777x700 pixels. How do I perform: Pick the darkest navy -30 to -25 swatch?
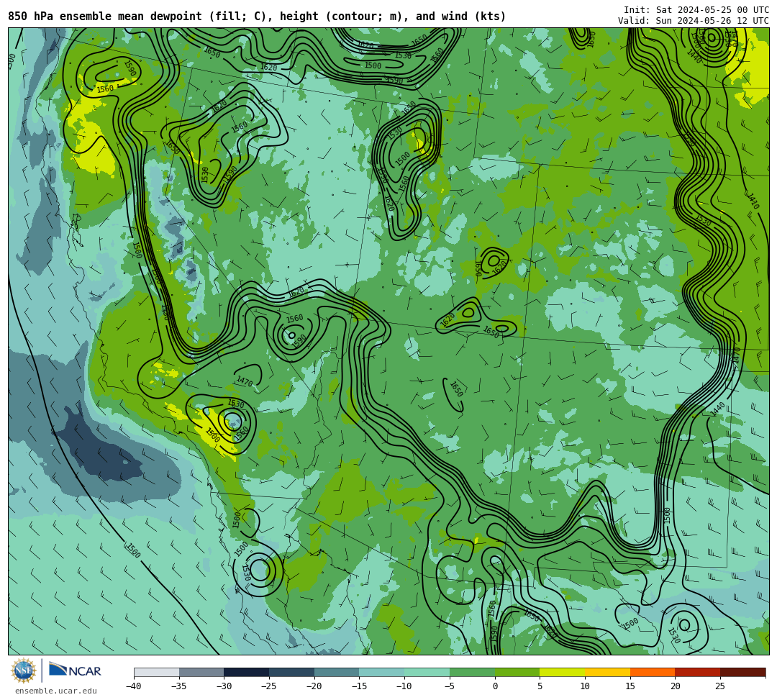(246, 672)
